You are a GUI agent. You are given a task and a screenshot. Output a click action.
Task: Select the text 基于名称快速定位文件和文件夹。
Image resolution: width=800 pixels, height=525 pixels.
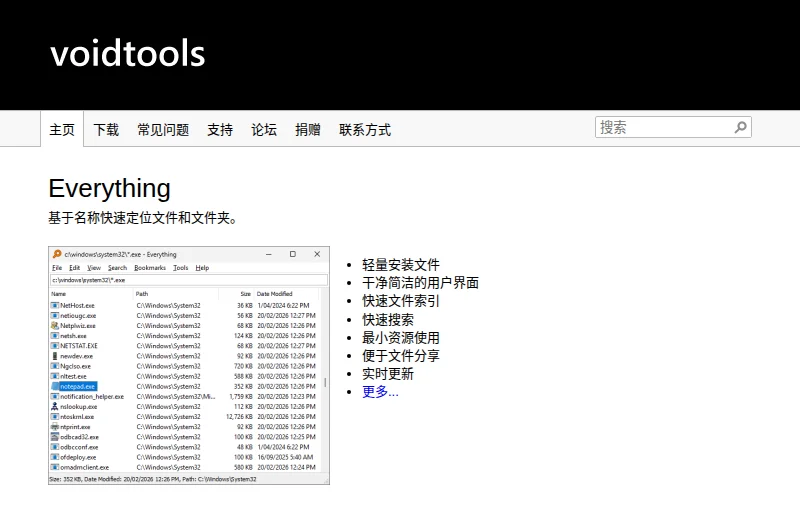142,218
